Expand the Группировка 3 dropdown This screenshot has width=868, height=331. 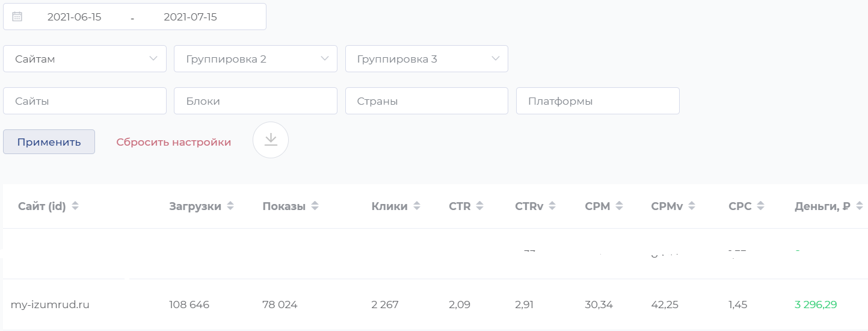point(426,59)
